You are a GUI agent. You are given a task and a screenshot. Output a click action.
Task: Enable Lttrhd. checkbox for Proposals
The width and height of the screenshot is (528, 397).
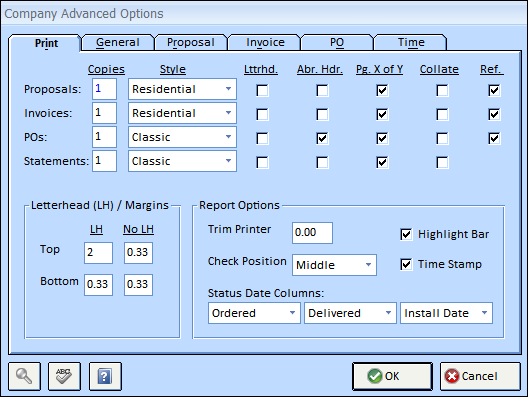point(262,90)
